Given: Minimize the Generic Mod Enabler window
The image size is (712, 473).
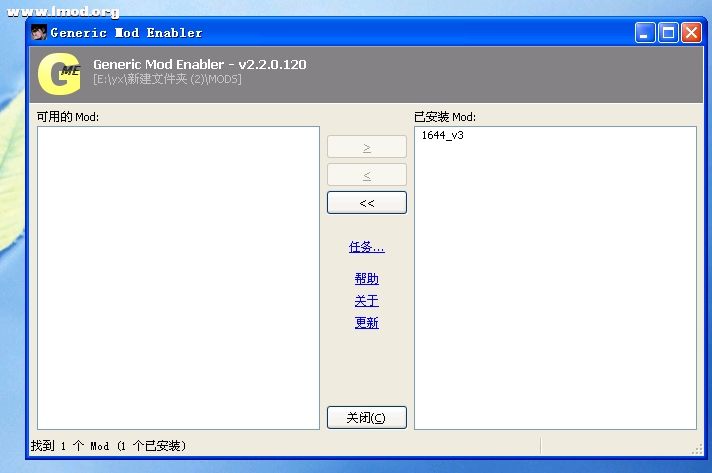Looking at the screenshot, I should (645, 33).
